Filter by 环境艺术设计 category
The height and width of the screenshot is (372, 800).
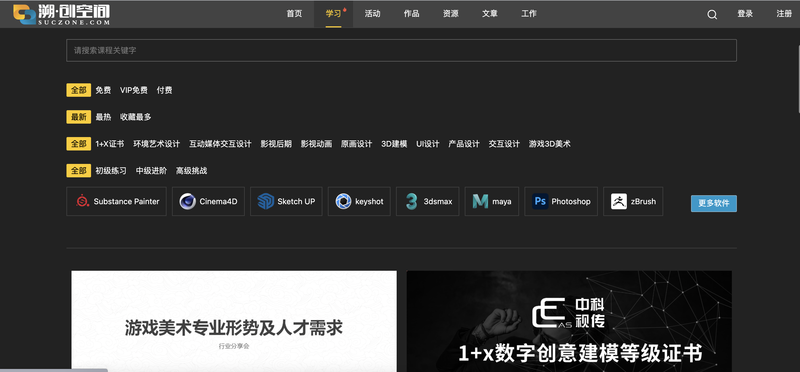[x=157, y=144]
